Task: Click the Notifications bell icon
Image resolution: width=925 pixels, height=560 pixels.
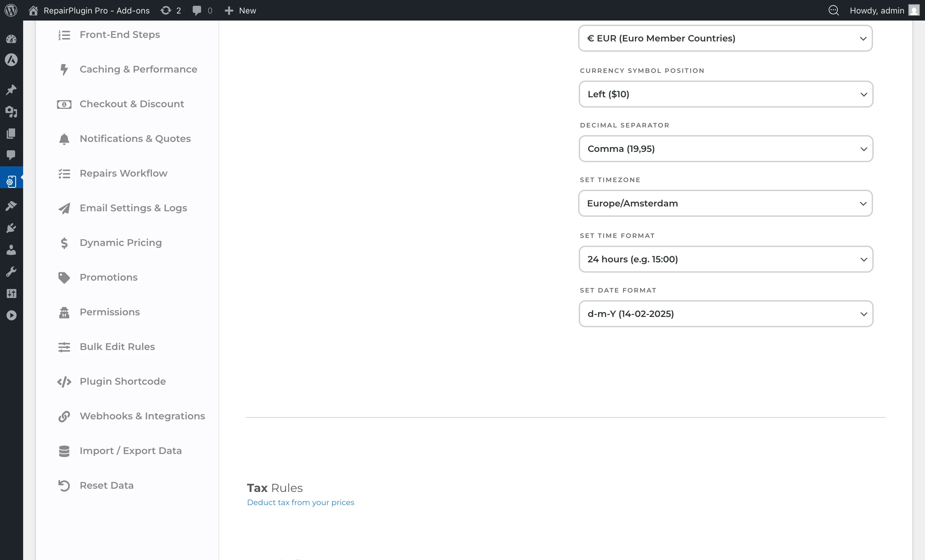Action: pyautogui.click(x=64, y=139)
